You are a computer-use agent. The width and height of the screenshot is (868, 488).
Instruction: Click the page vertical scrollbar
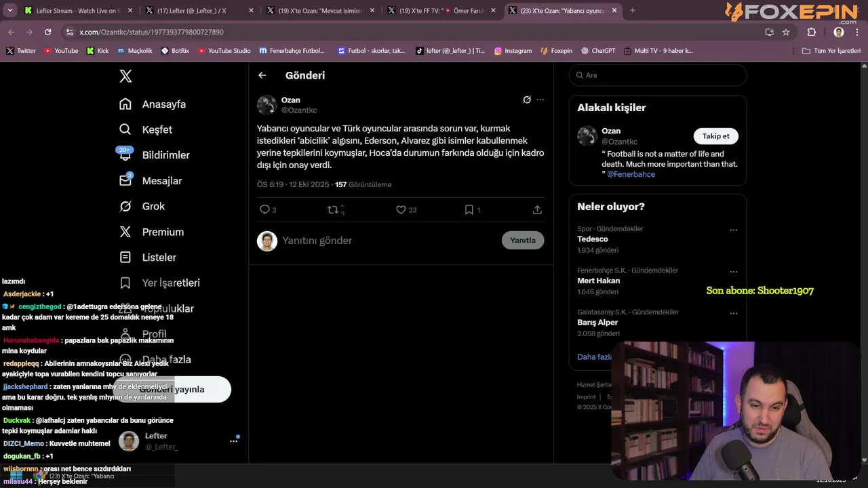click(864, 262)
